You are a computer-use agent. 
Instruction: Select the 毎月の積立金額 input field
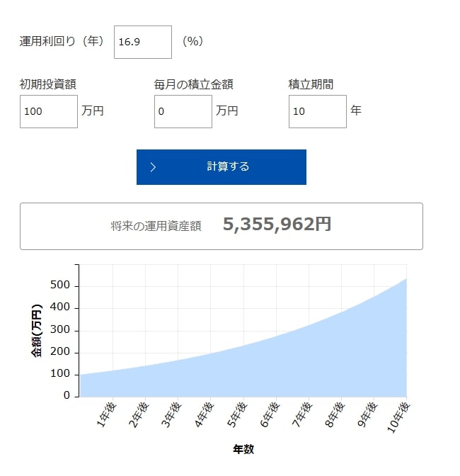pos(183,111)
